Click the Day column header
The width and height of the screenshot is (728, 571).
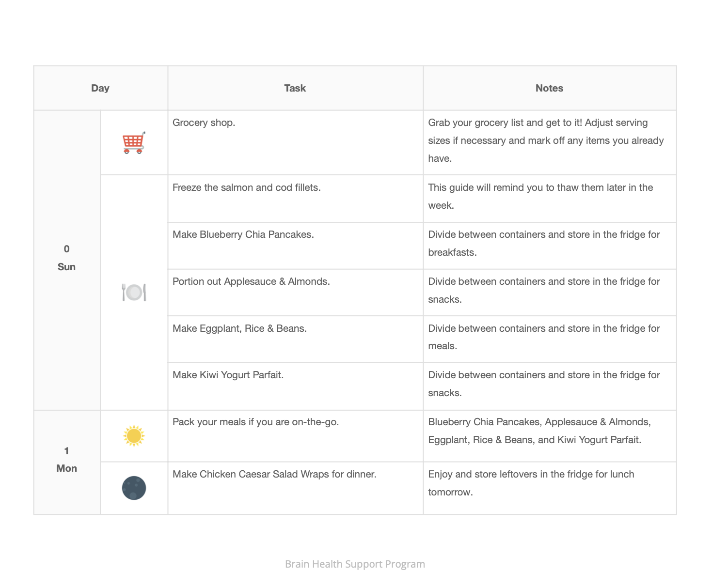(100, 88)
